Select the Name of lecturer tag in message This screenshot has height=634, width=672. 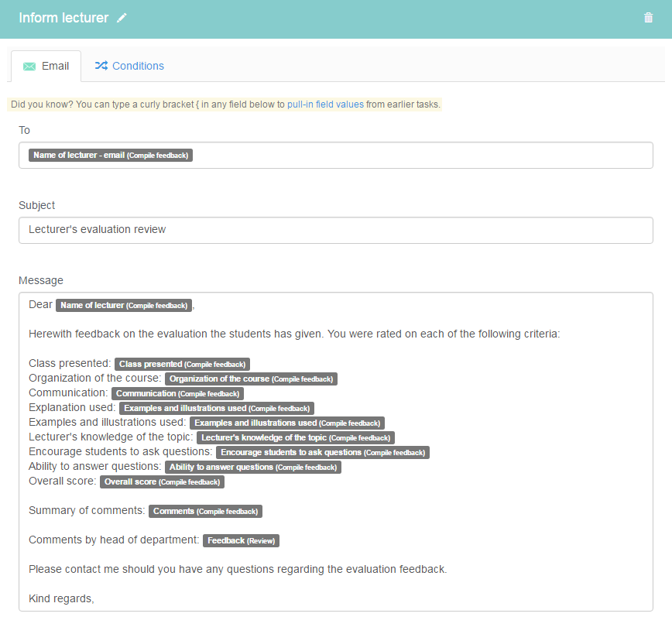point(124,305)
